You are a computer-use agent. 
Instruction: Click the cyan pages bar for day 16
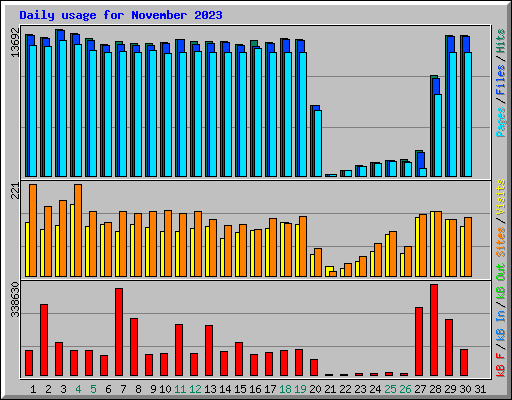[x=258, y=112]
